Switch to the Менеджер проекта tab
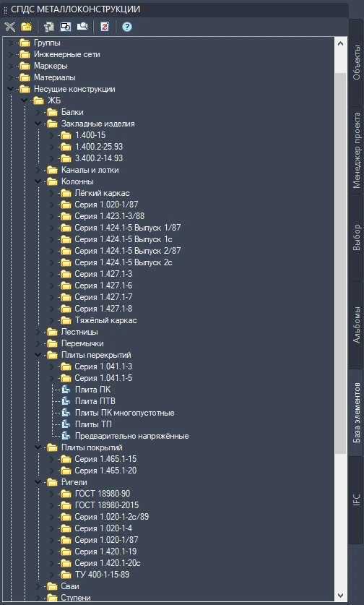The height and width of the screenshot is (605, 364). tap(356, 150)
